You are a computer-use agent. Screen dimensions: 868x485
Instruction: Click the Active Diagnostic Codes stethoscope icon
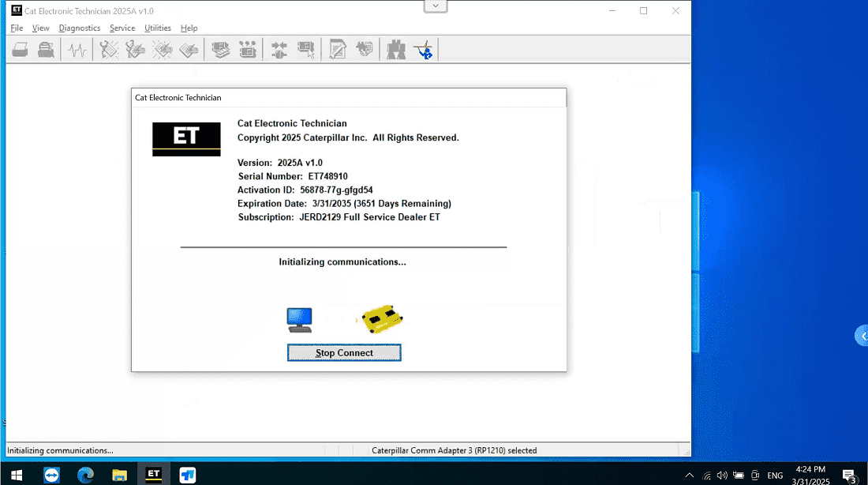[108, 51]
